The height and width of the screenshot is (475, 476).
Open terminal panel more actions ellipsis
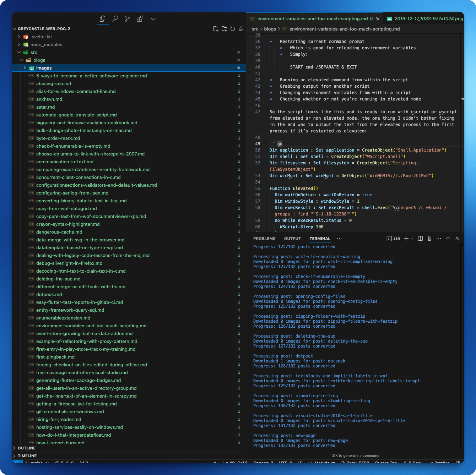coord(439,239)
